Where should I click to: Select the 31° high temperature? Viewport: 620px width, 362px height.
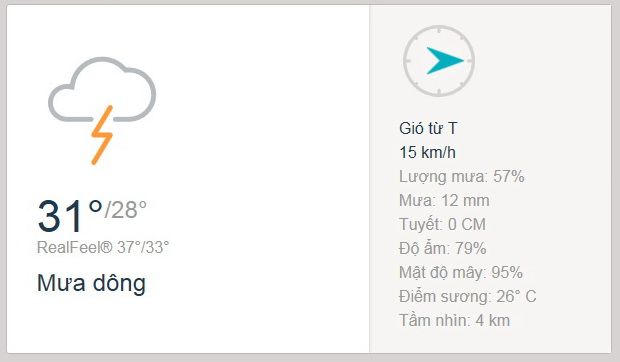click(x=70, y=216)
